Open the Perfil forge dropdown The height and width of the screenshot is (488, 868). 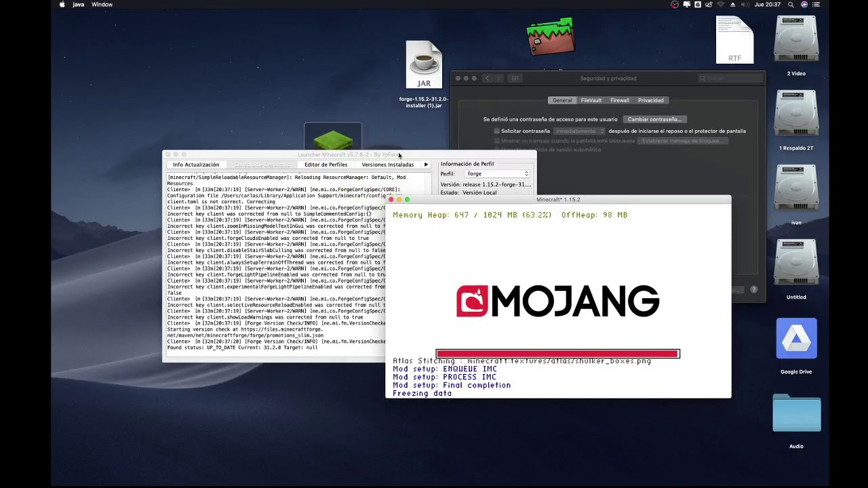(x=497, y=174)
